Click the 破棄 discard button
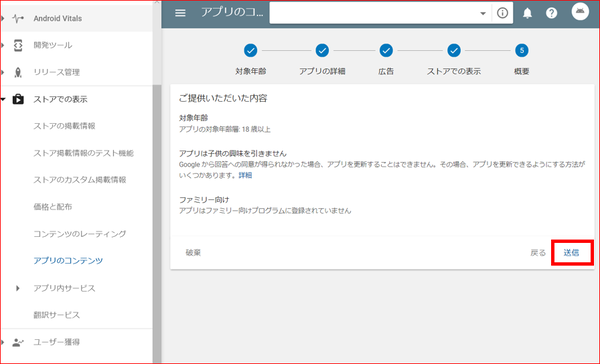600x364 pixels. click(x=193, y=253)
